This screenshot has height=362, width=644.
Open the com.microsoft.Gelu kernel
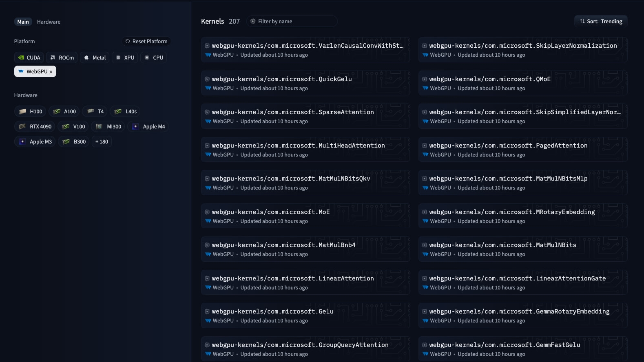[x=305, y=316]
